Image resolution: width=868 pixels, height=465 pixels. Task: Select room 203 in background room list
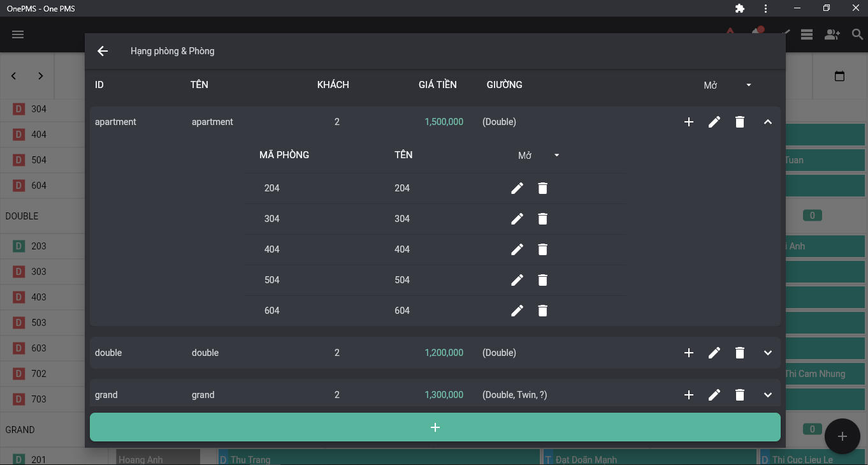pyautogui.click(x=38, y=246)
